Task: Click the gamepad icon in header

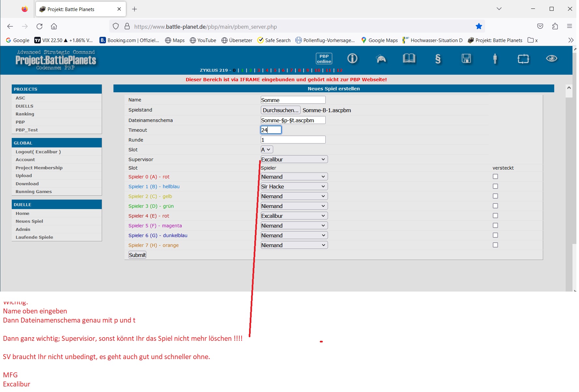Action: pos(381,59)
